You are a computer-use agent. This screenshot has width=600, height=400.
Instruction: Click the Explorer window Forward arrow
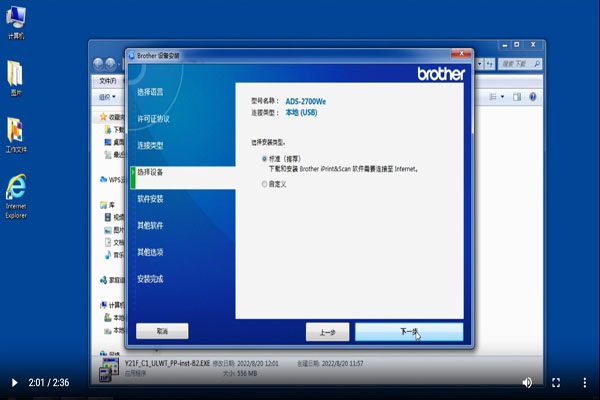[110, 64]
